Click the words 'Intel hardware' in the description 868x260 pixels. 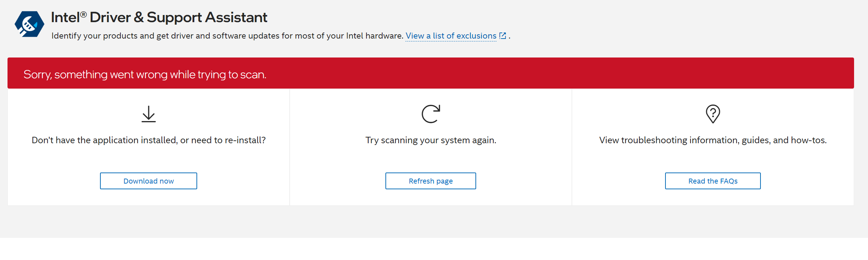point(374,36)
